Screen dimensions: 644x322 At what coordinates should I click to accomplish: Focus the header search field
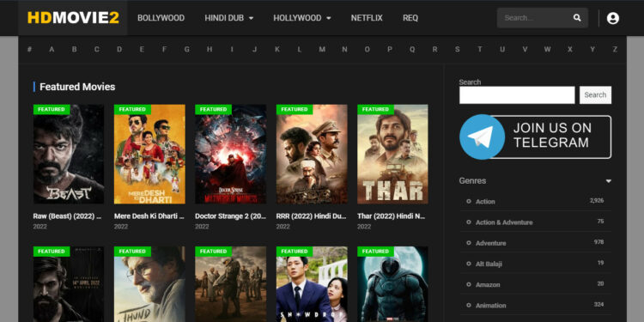click(x=536, y=18)
